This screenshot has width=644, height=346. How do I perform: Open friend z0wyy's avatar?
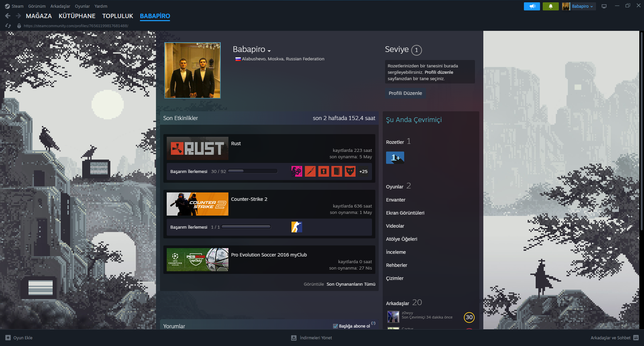coord(393,317)
